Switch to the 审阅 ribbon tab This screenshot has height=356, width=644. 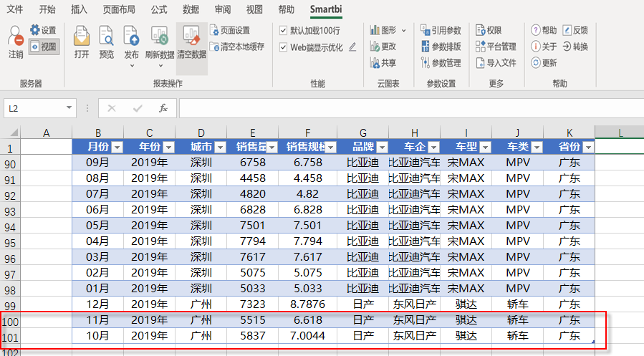(223, 9)
